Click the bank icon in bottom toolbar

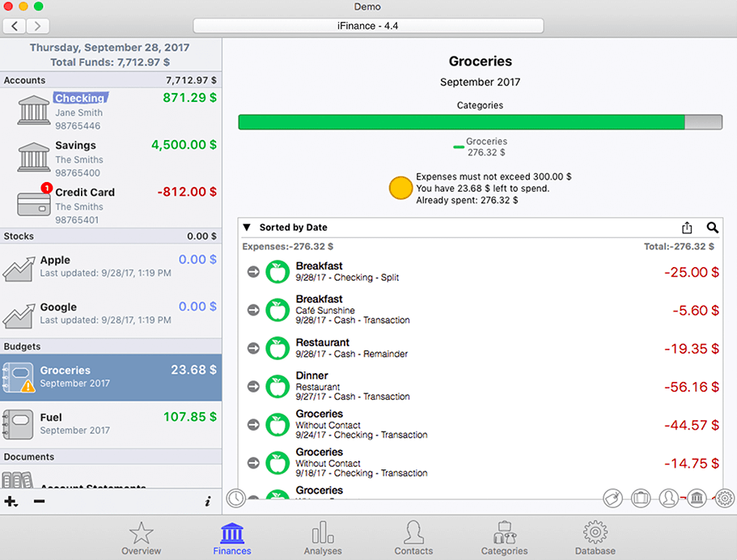[x=697, y=498]
